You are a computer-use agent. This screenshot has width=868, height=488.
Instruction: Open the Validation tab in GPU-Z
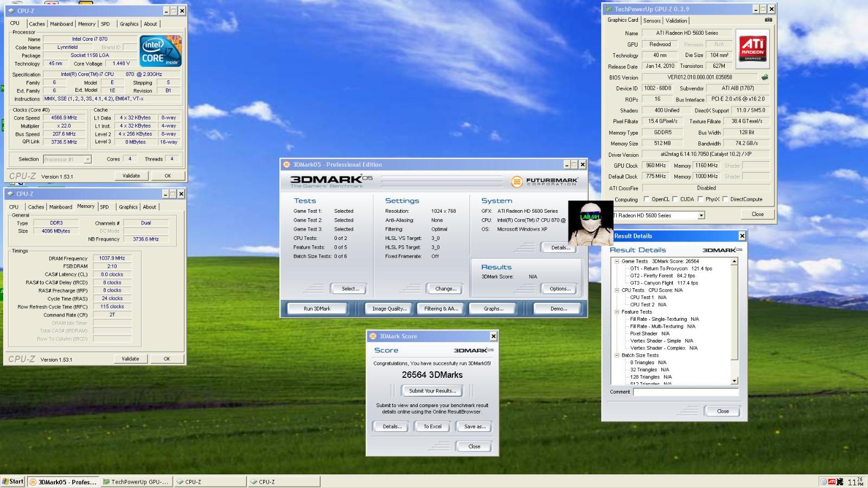click(x=676, y=21)
